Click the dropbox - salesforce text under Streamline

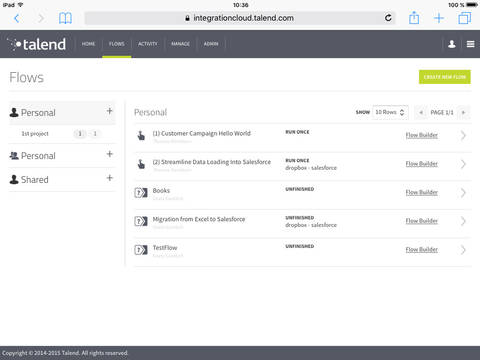coord(311,168)
